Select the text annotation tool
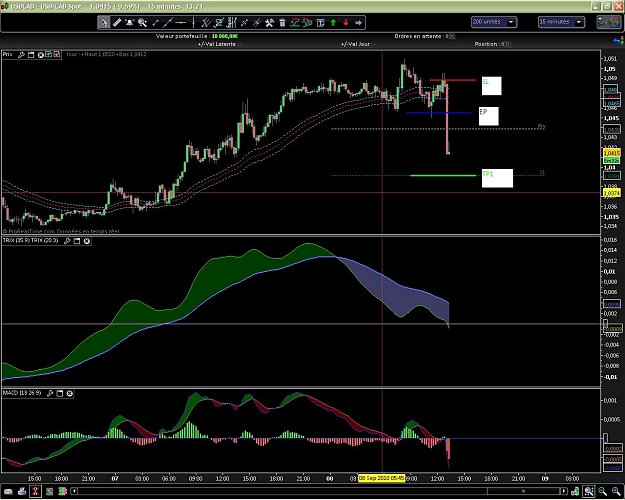The height and width of the screenshot is (500, 625). coord(320,23)
